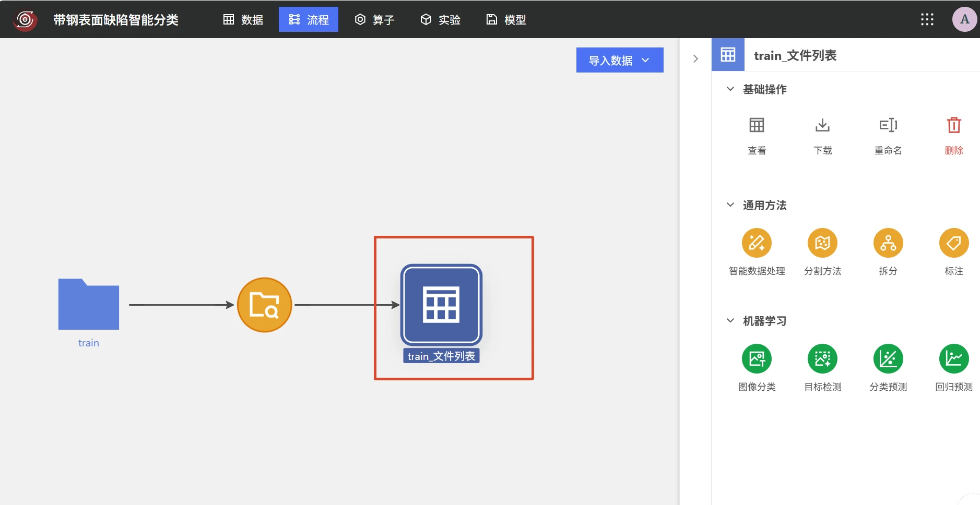
Task: Select the 分类预测 icon
Action: (888, 359)
